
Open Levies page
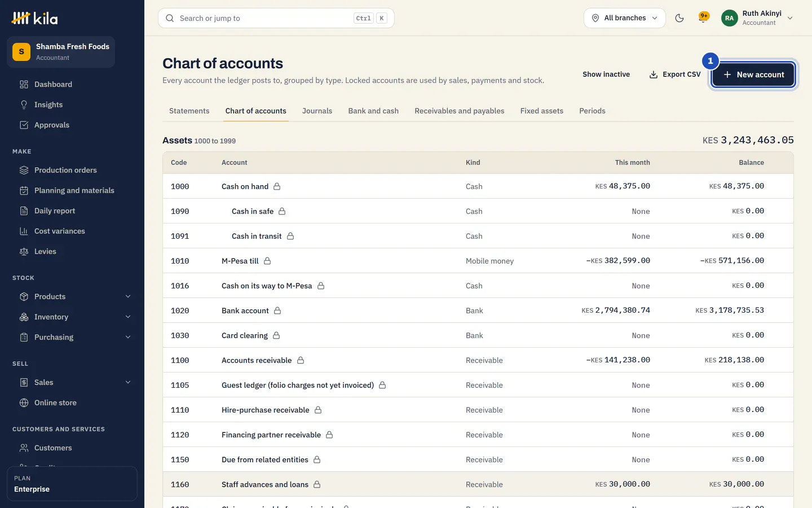pos(72,251)
